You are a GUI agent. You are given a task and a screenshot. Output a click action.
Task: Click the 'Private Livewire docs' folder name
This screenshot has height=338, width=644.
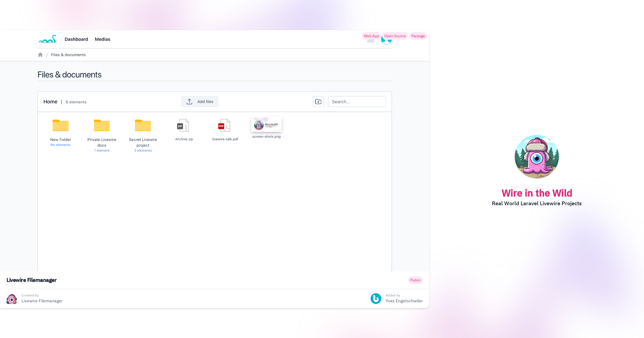(102, 142)
